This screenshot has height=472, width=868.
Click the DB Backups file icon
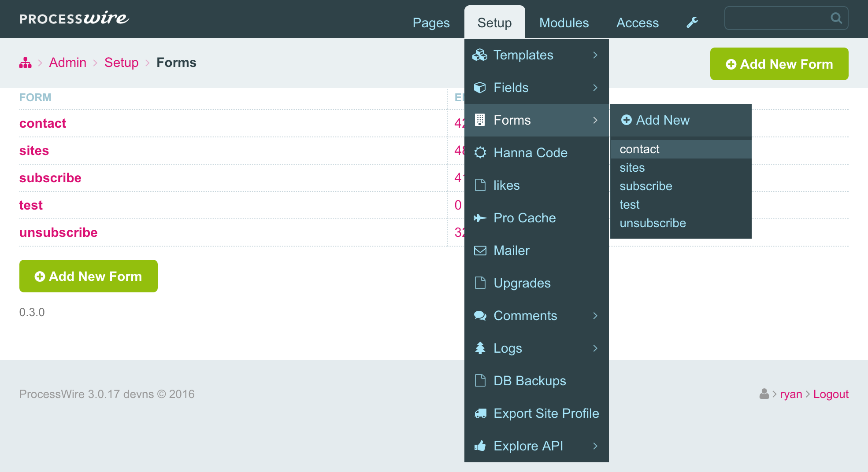coord(480,381)
